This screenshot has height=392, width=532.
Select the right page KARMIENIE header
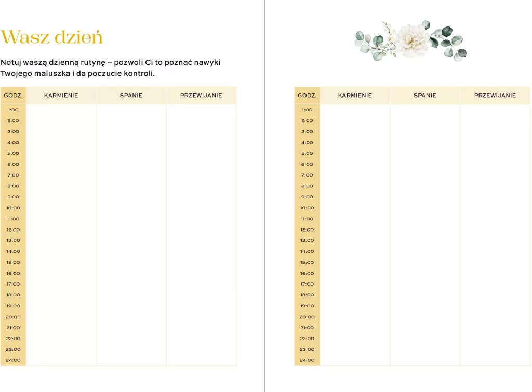[355, 96]
